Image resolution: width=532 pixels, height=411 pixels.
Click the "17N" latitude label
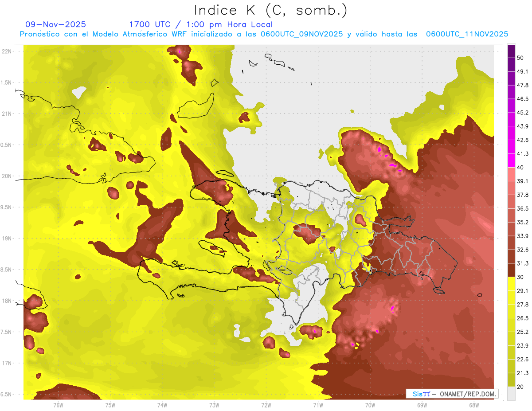[x=7, y=363]
